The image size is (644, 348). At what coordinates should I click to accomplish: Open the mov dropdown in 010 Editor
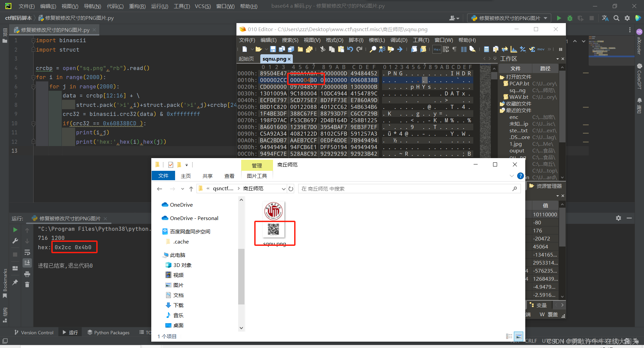[541, 49]
